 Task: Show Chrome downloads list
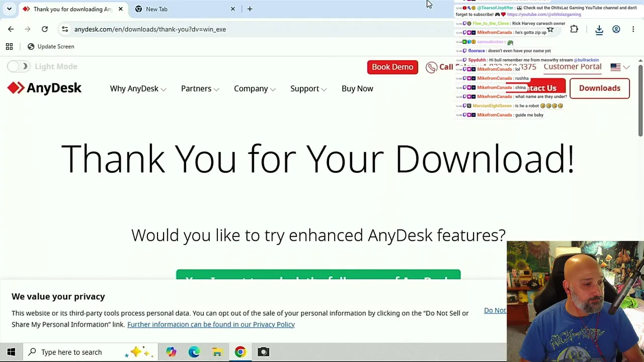pos(599,29)
